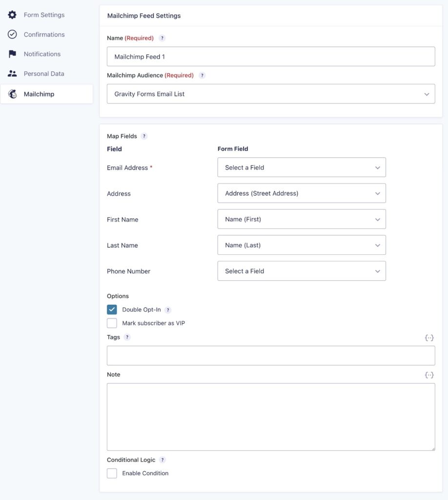Select the Mailchimp sidebar item
The height and width of the screenshot is (500, 448).
click(46, 94)
